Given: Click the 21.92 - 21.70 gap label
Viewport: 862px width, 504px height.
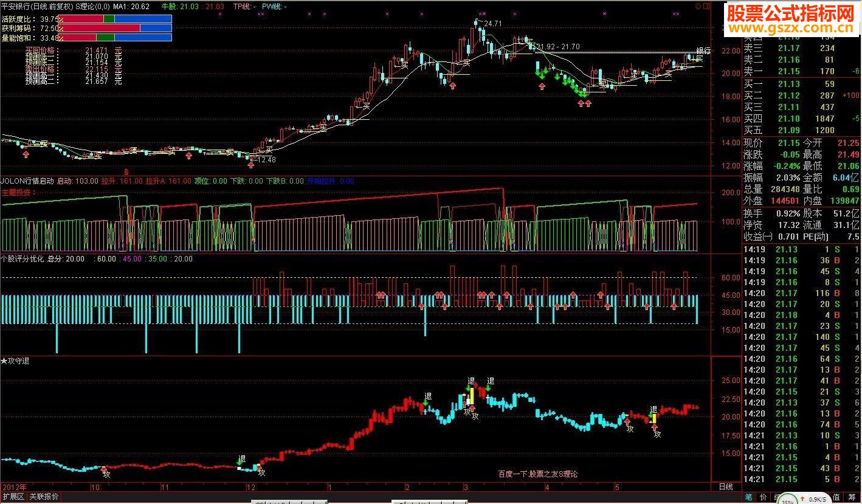Looking at the screenshot, I should click(559, 47).
